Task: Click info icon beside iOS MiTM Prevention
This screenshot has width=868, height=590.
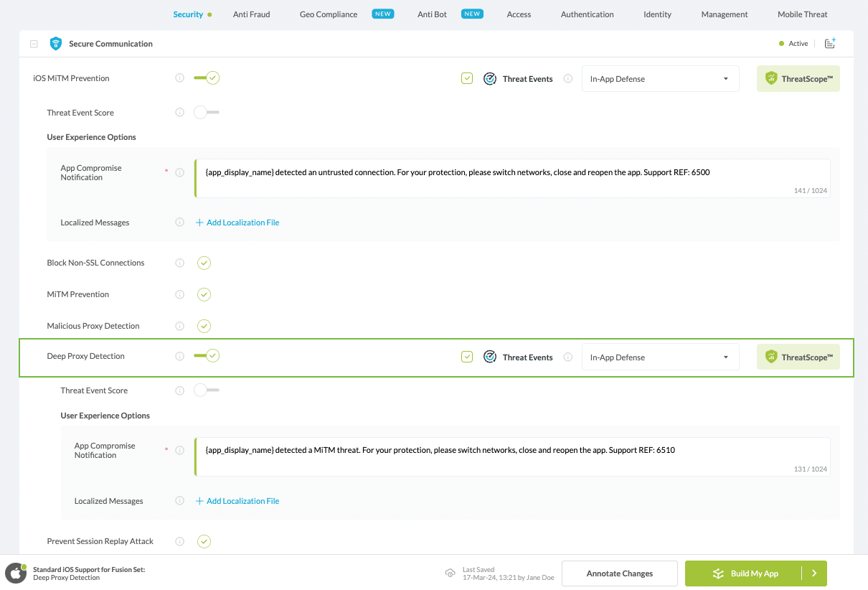Action: (180, 78)
